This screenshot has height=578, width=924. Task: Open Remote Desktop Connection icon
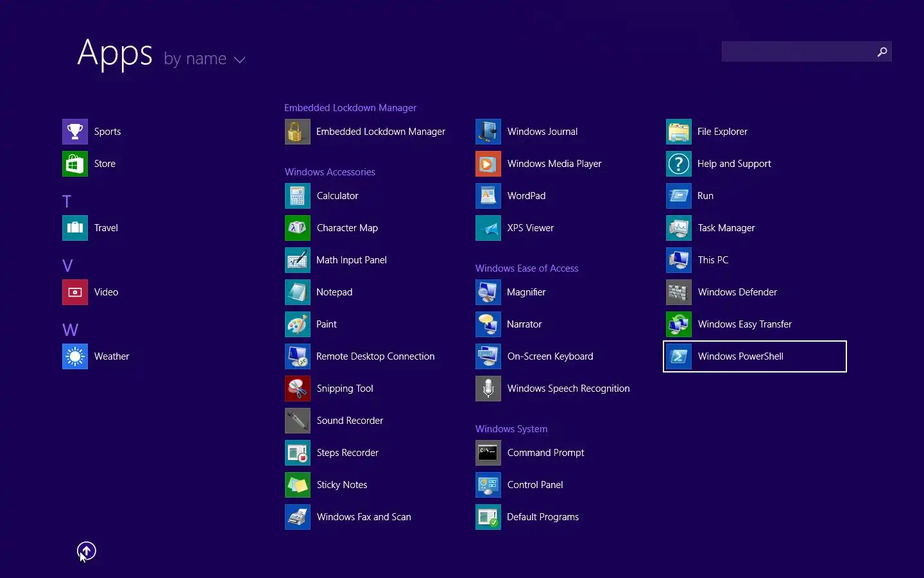[298, 356]
